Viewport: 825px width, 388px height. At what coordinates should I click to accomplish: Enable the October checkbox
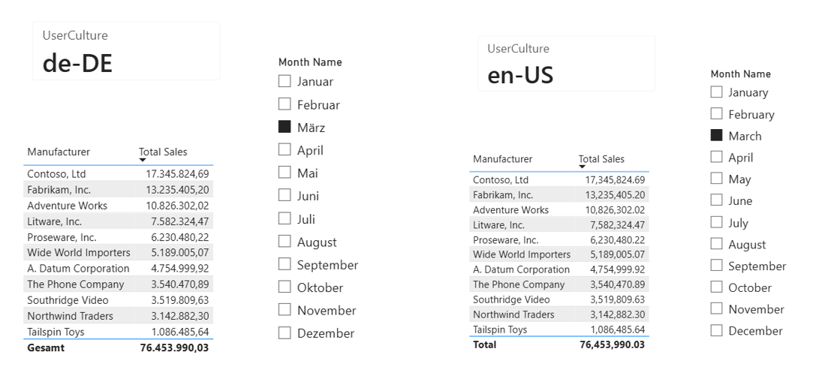point(717,287)
